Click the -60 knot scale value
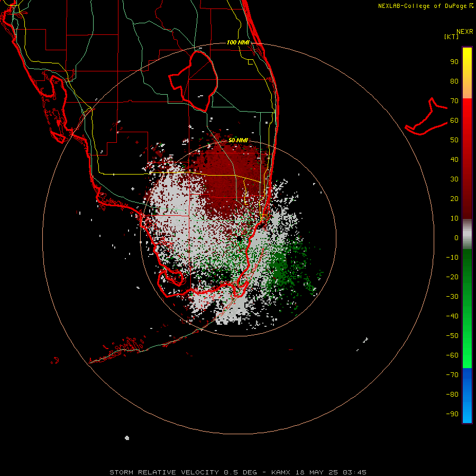Screen dimensions: 476x476 [452, 355]
